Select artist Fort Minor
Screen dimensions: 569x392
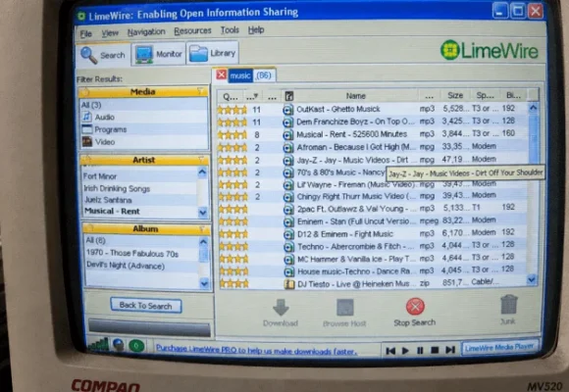[100, 176]
